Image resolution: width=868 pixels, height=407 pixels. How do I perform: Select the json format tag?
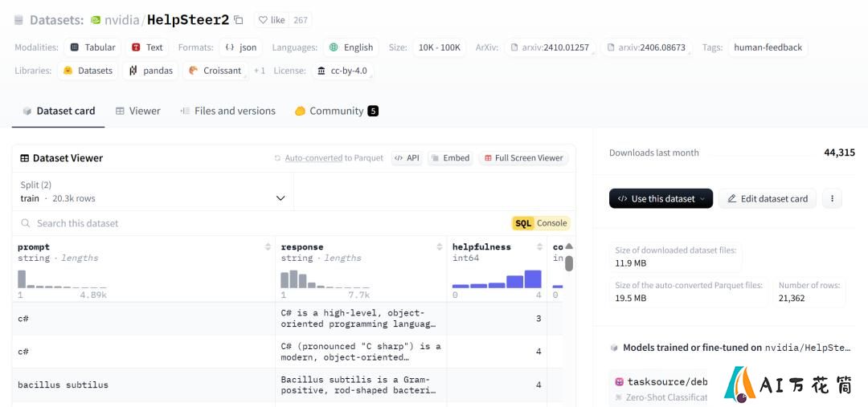point(241,47)
